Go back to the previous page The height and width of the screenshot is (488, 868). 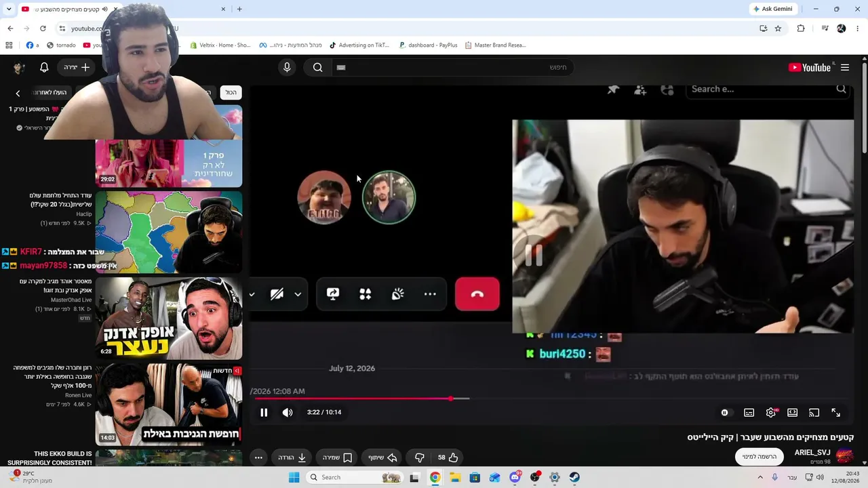10,28
